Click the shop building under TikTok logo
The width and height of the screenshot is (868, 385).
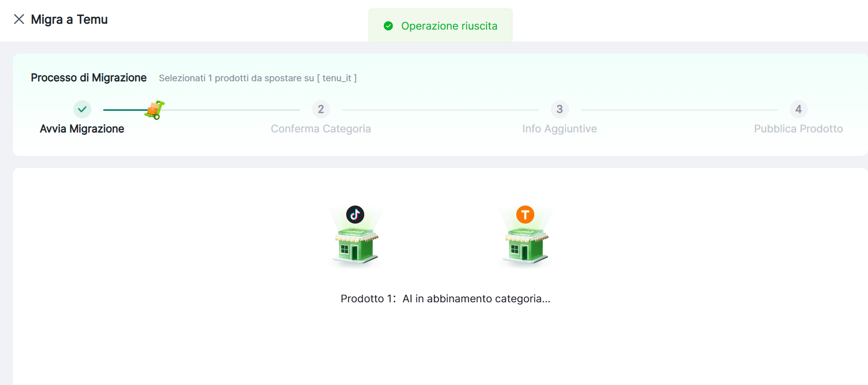tap(356, 246)
